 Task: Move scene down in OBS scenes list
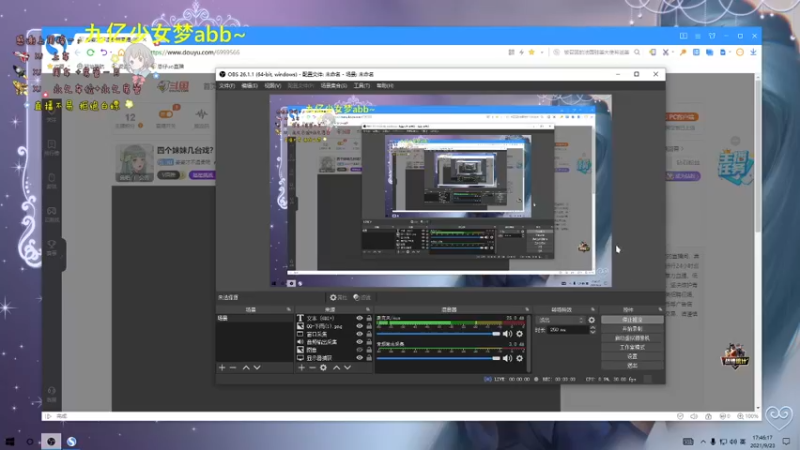(257, 367)
